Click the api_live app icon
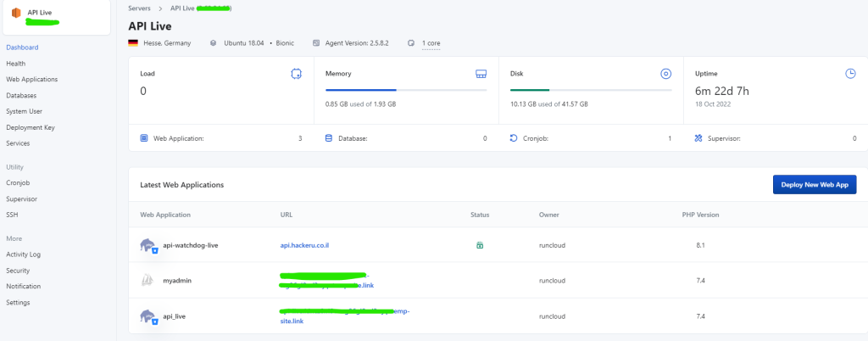Image resolution: width=868 pixels, height=341 pixels. coord(149,316)
